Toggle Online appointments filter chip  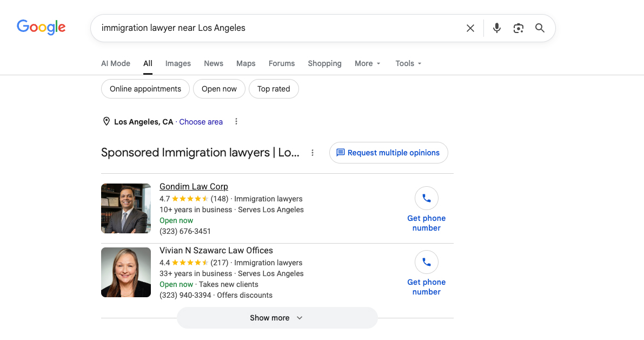tap(145, 89)
